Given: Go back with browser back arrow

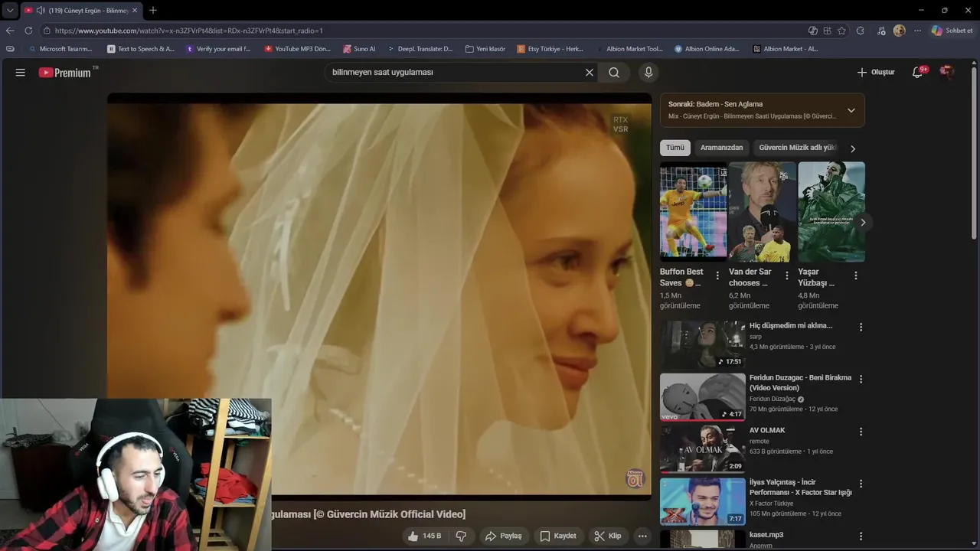Looking at the screenshot, I should 10,31.
